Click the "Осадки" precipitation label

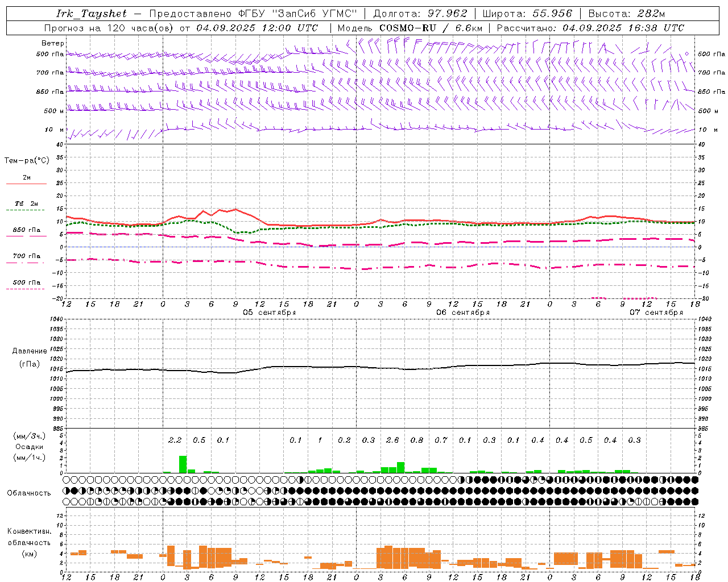30,447
